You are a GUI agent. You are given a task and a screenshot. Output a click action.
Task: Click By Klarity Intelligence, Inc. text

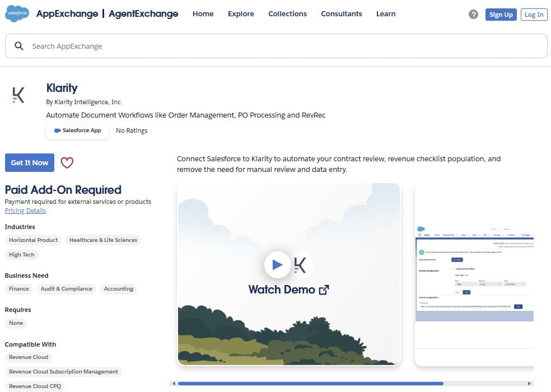[84, 102]
